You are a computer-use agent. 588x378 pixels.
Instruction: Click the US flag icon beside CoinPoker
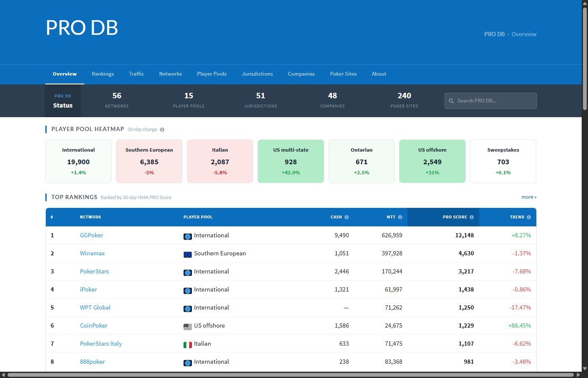coord(187,326)
